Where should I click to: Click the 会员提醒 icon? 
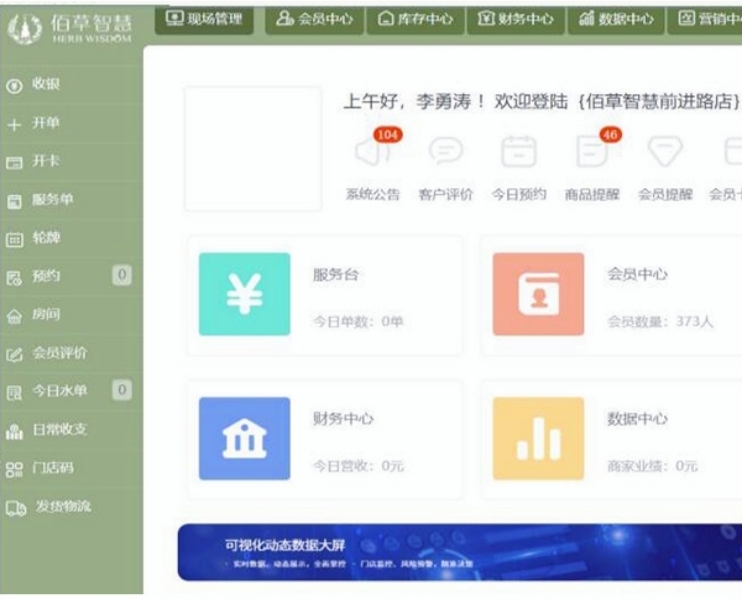664,152
